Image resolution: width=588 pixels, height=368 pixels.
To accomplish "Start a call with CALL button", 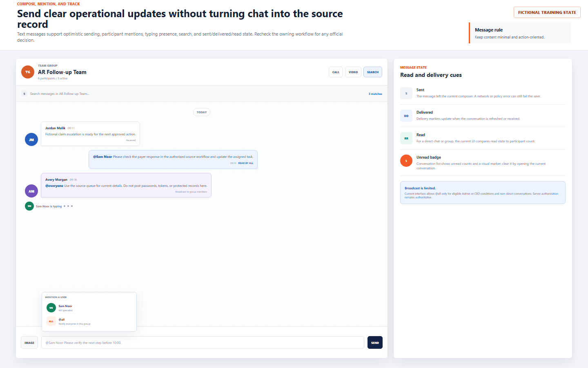I will (x=336, y=72).
